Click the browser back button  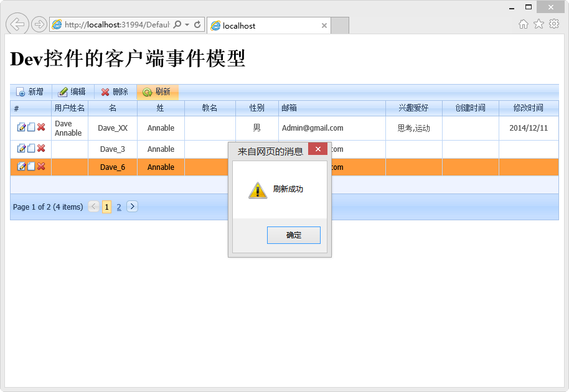point(17,24)
